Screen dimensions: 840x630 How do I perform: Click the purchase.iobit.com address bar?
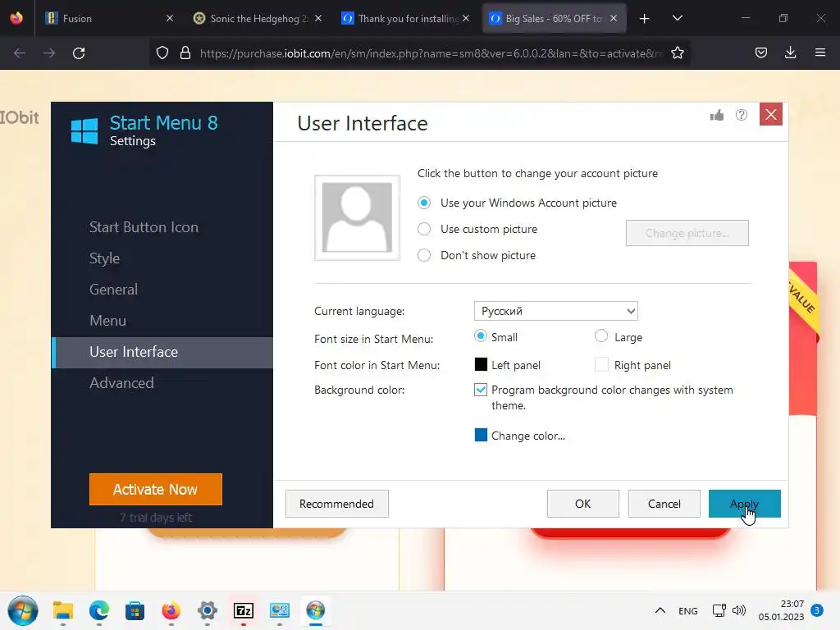[x=431, y=53]
